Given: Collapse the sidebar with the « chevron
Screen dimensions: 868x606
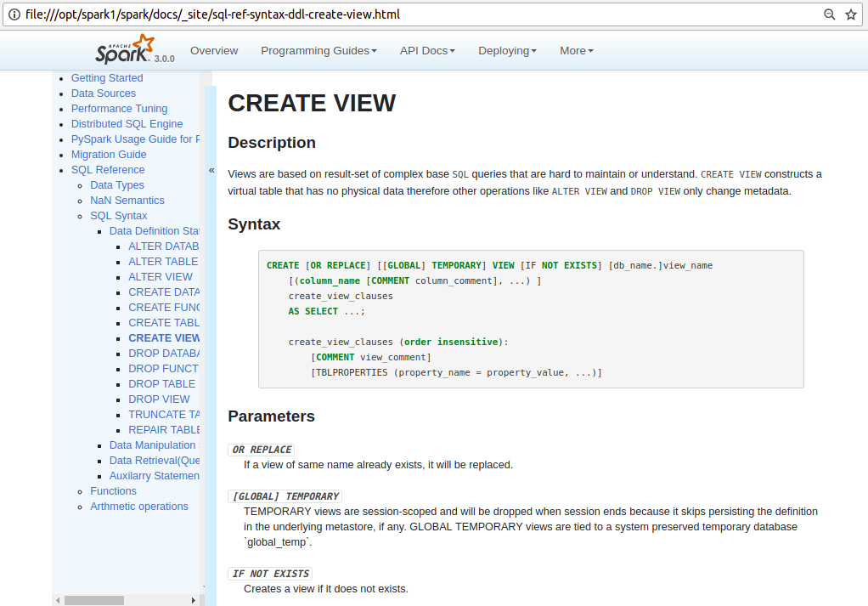Looking at the screenshot, I should (211, 170).
